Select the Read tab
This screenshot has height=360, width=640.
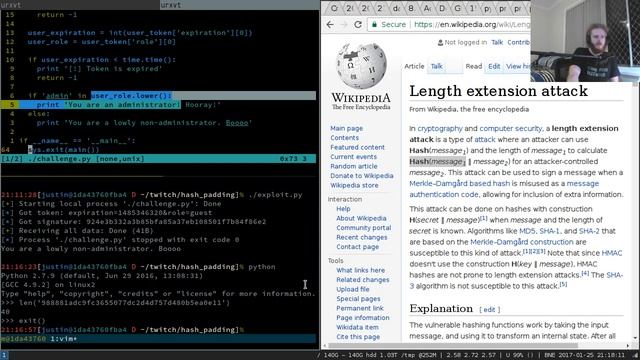[473, 66]
